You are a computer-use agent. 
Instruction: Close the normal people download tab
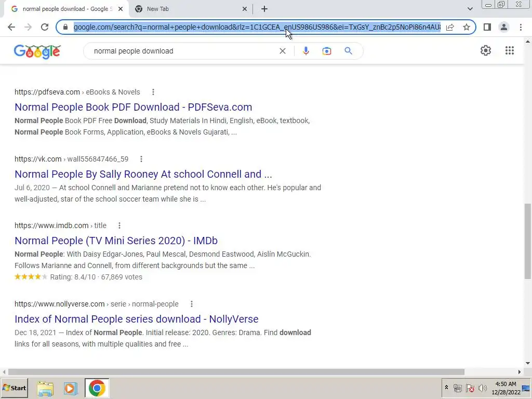point(121,9)
